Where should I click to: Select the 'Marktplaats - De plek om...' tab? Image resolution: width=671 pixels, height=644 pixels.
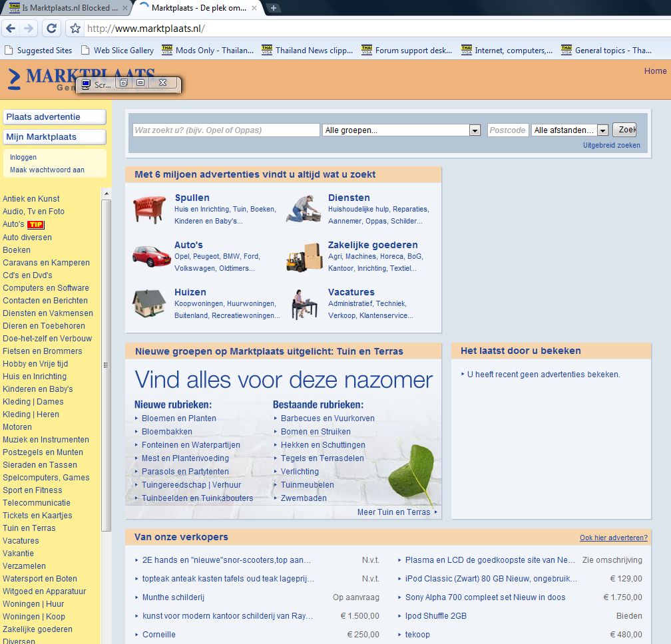(x=198, y=8)
